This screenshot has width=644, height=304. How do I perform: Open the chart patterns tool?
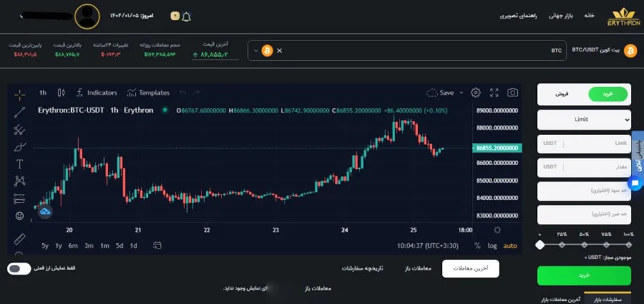click(19, 181)
